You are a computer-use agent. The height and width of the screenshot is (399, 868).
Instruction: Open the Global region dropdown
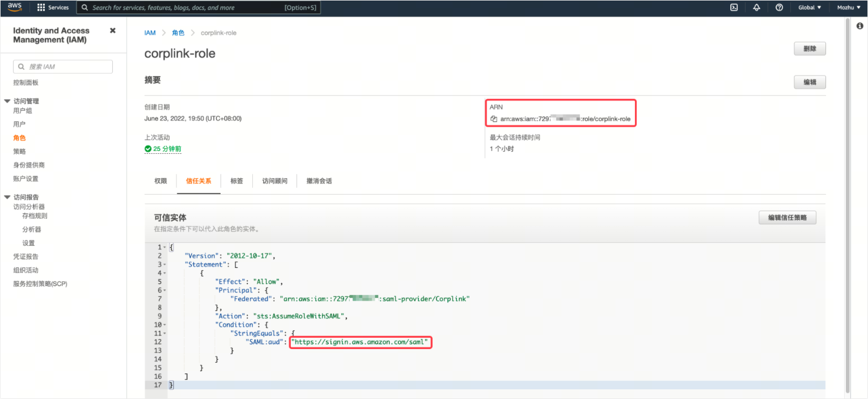pyautogui.click(x=810, y=7)
